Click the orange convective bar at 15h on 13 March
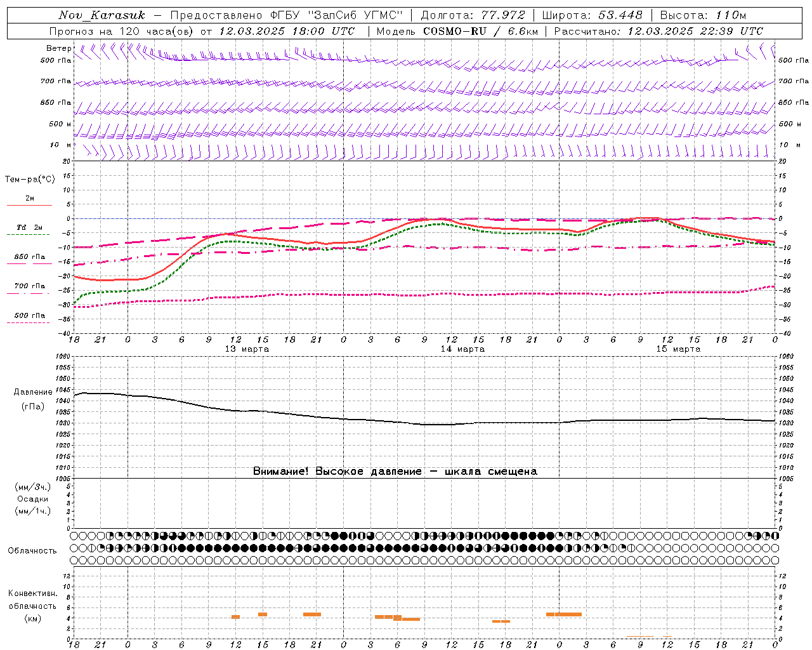This screenshot has height=650, width=812. click(x=263, y=614)
